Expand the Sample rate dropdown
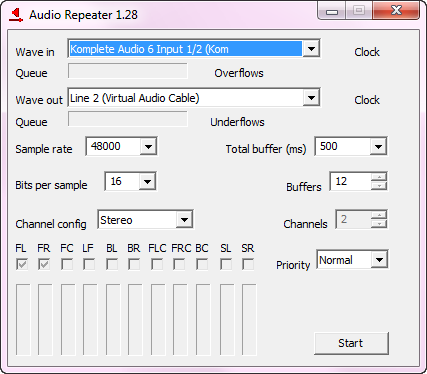The width and height of the screenshot is (427, 374). [x=122, y=146]
